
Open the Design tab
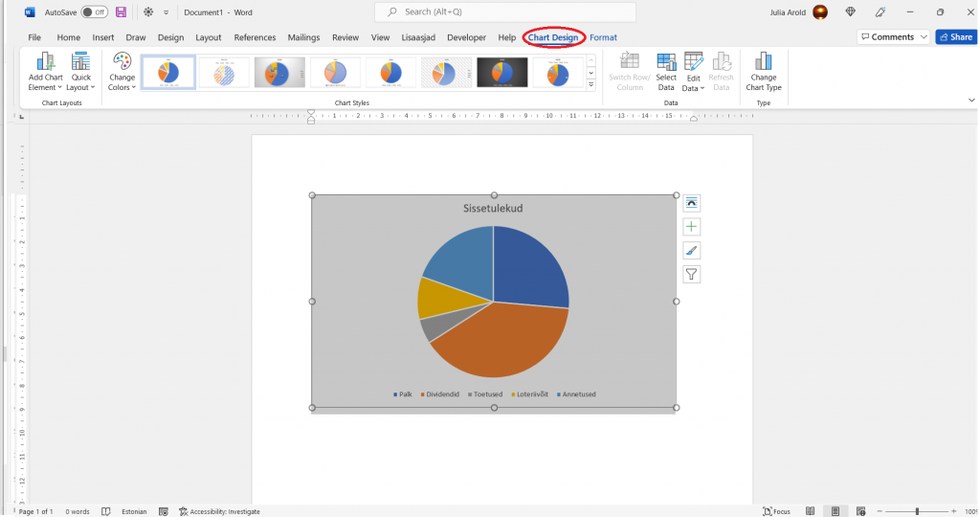(x=170, y=37)
